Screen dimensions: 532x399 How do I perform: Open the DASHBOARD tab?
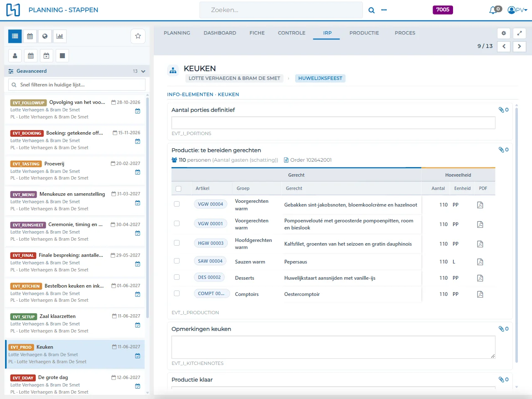pos(220,33)
